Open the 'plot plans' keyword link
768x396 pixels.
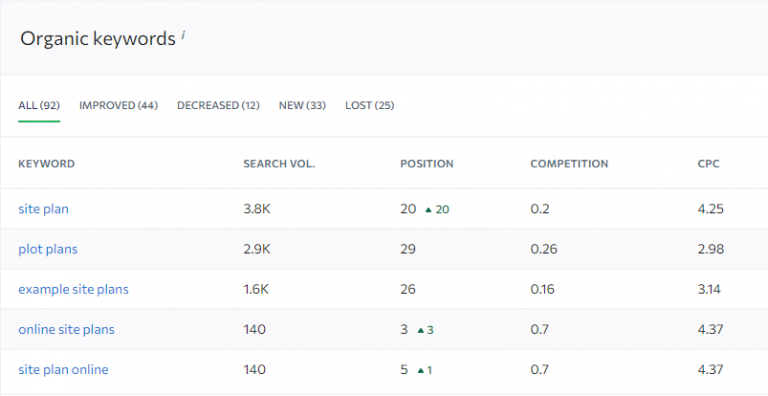pos(48,249)
